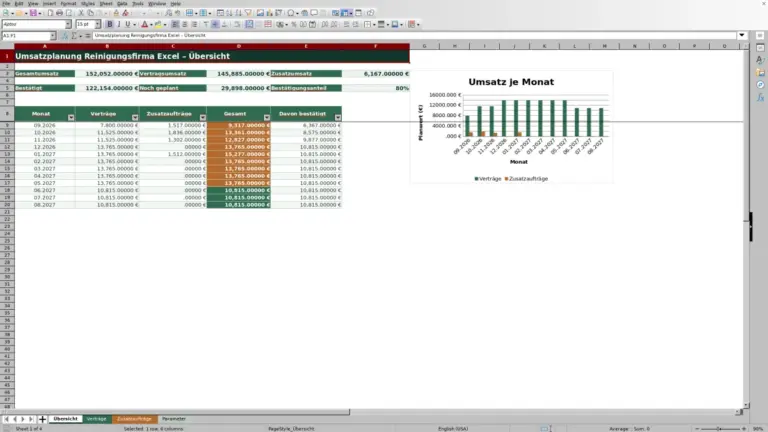Open the font name dropdown

click(x=68, y=24)
